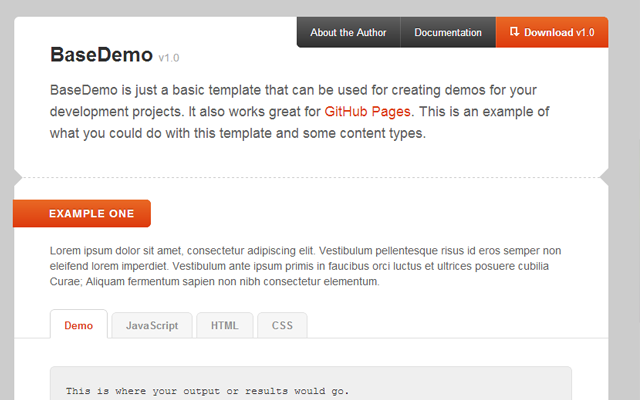
Task: Select the Demo tab
Action: (x=78, y=326)
